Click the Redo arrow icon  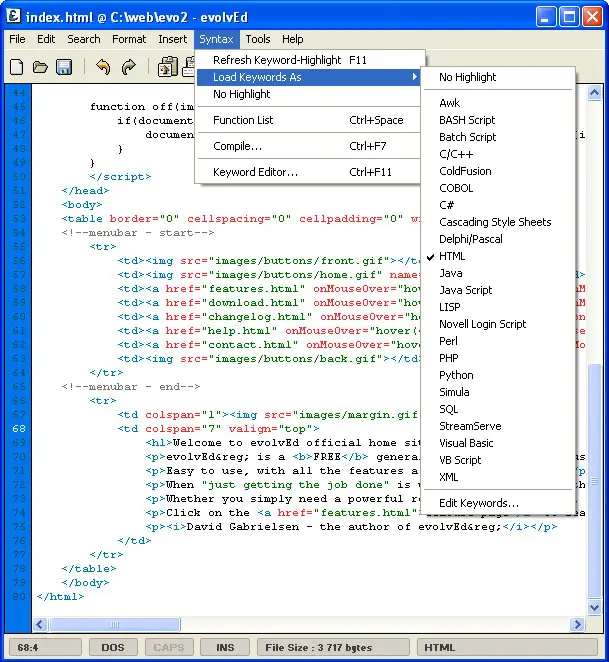pyautogui.click(x=128, y=67)
